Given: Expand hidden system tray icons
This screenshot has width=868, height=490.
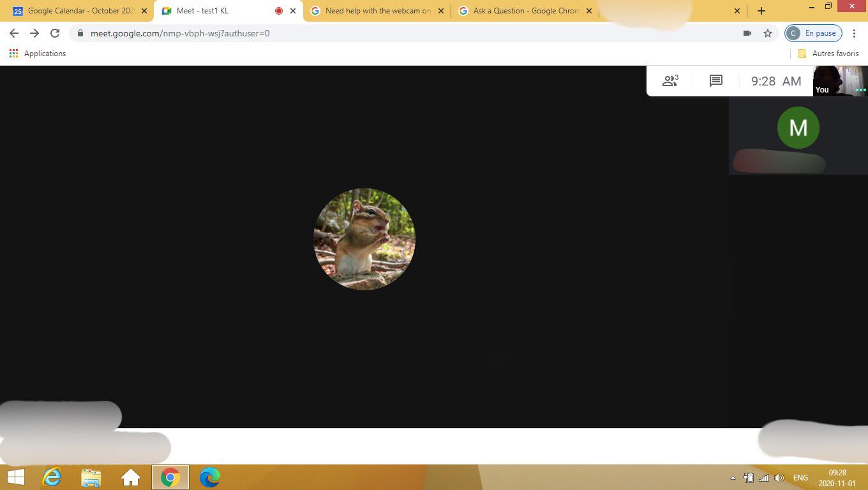Looking at the screenshot, I should 732,477.
